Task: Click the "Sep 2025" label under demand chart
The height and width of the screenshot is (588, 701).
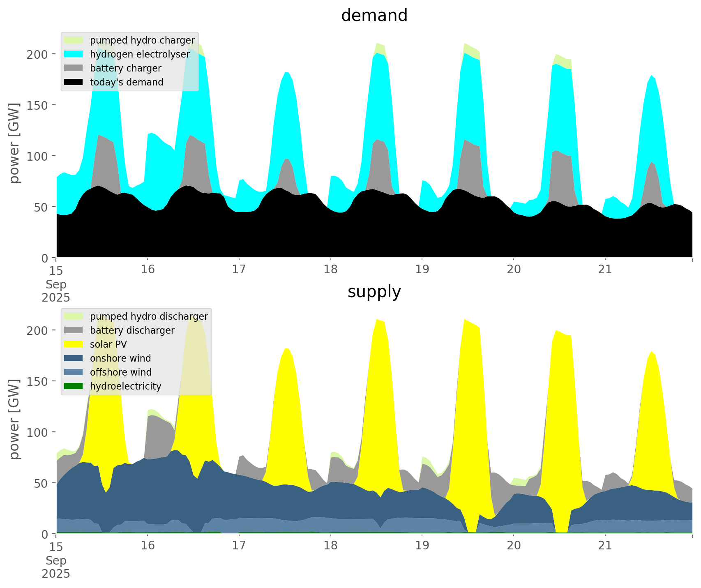Action: [56, 291]
